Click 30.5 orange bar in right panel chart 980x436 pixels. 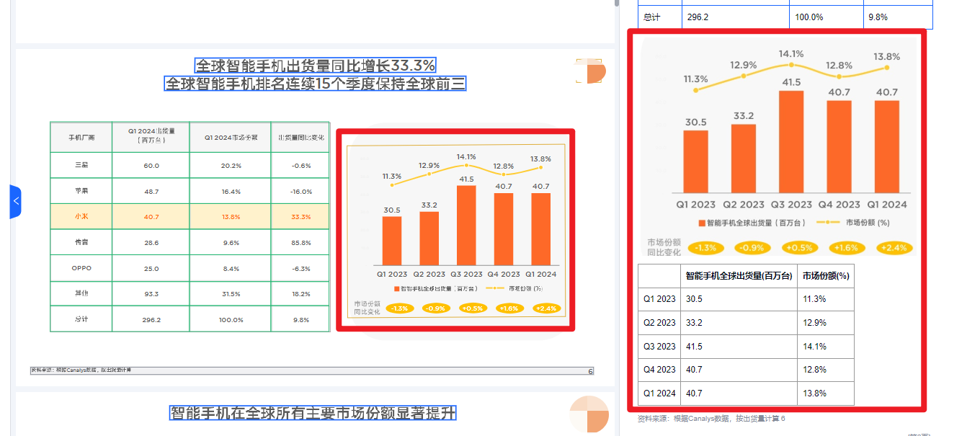[x=696, y=161]
